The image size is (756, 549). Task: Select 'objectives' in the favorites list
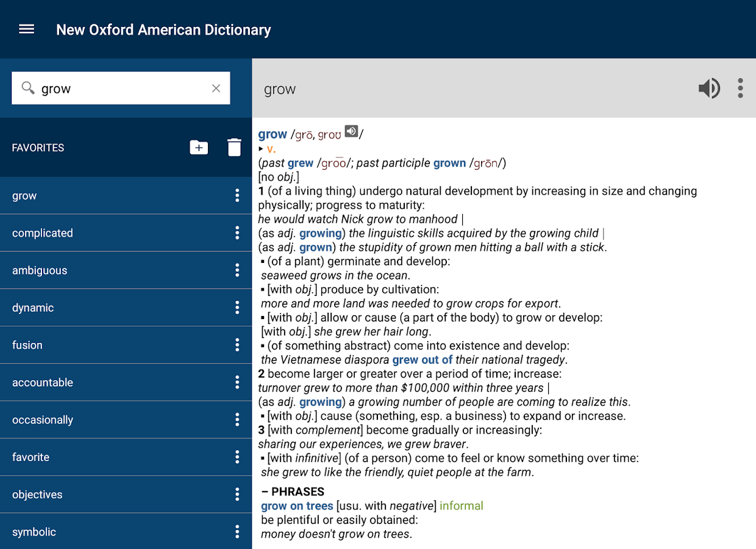click(126, 495)
